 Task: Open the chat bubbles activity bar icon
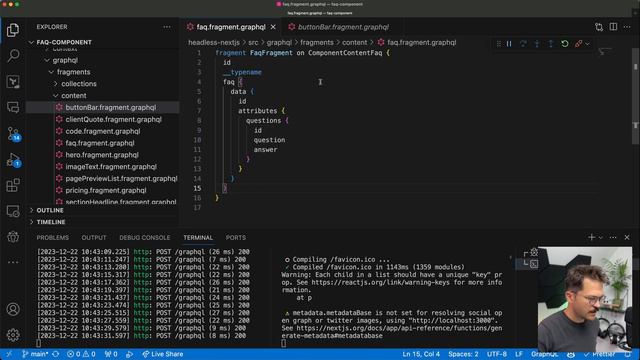pos(13,107)
